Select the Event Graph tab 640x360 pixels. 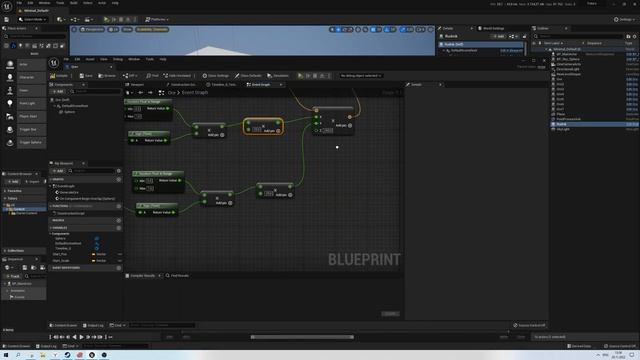click(260, 84)
